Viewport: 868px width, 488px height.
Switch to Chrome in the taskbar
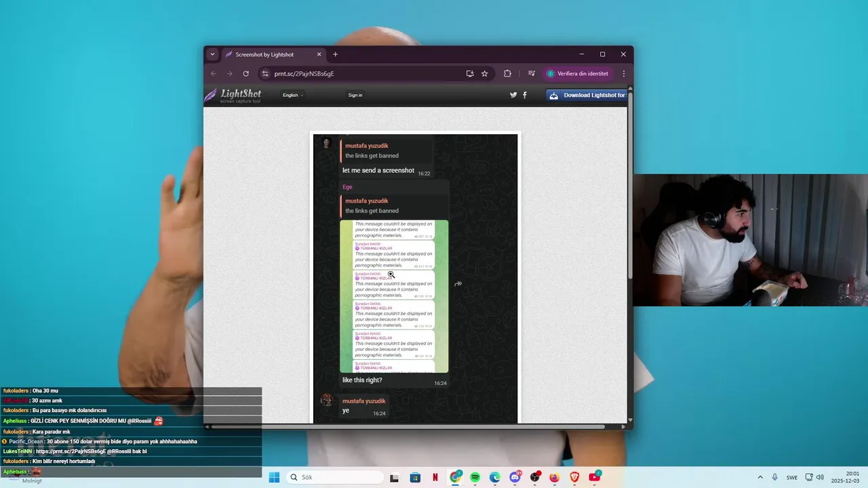tap(455, 477)
